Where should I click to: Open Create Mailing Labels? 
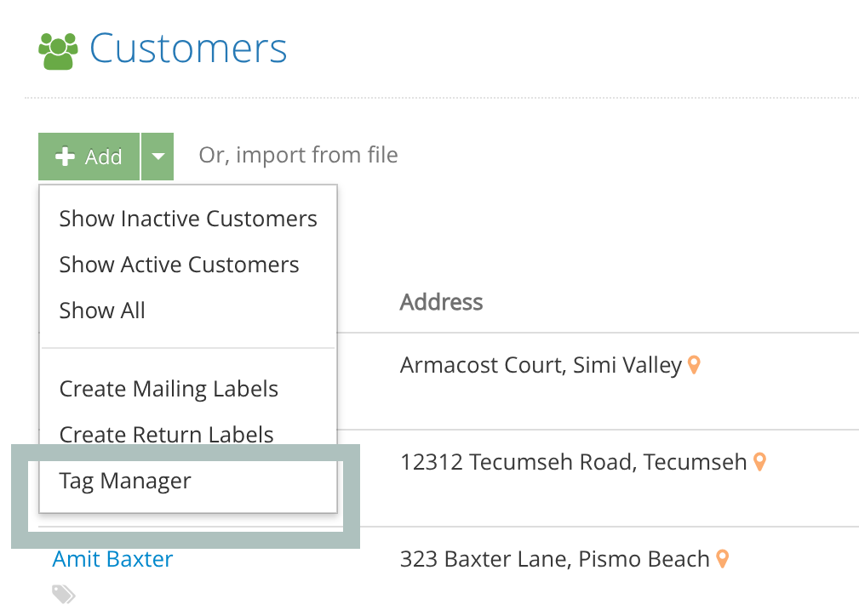tap(169, 389)
